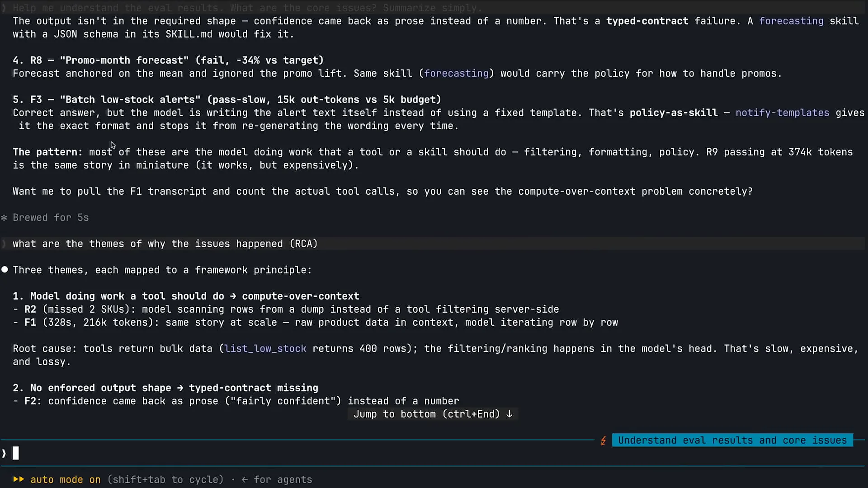Image resolution: width=868 pixels, height=488 pixels.
Task: Click the fast-forward auto mode icon
Action: [x=19, y=479]
